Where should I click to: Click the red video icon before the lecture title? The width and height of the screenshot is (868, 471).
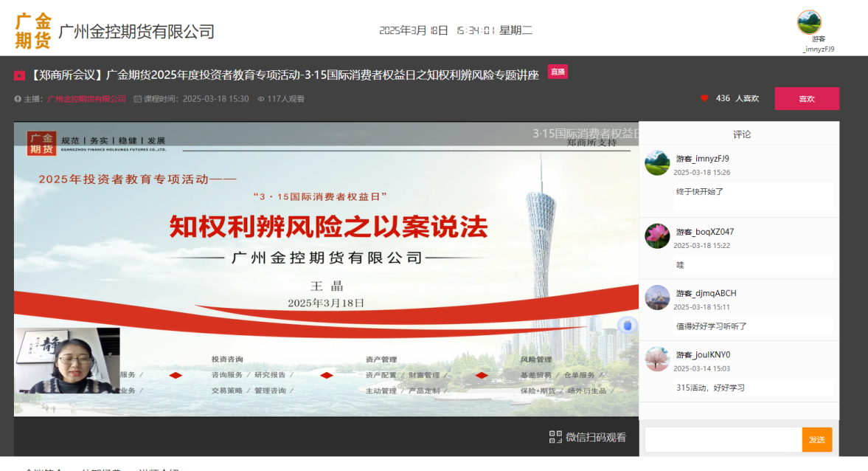(19, 75)
